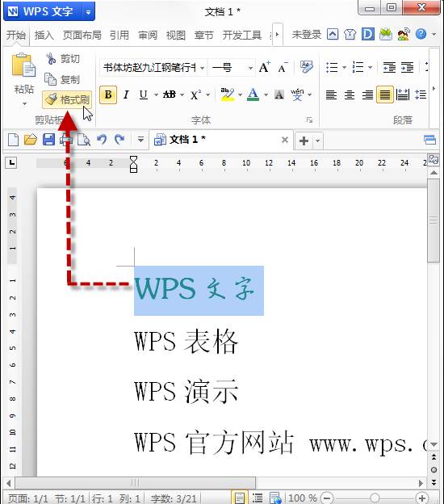Click the zoom slider handle
The image size is (444, 504).
[x=375, y=498]
